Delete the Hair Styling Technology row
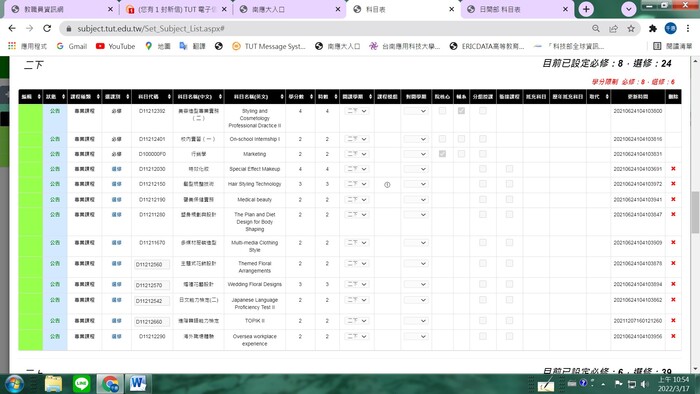This screenshot has height=394, width=700. pos(673,184)
